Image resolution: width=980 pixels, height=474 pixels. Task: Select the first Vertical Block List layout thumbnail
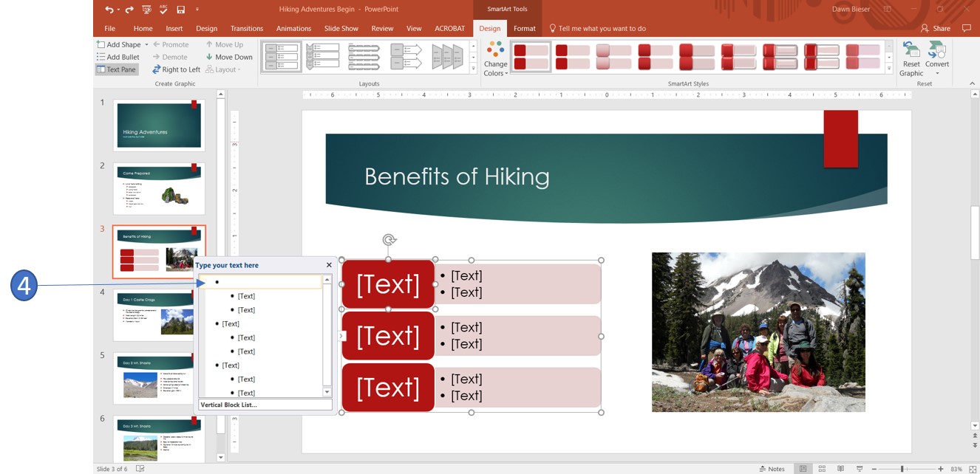tap(282, 57)
